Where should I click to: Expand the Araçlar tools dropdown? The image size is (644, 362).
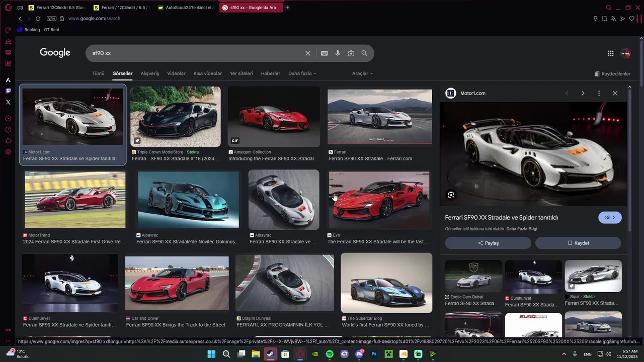click(362, 73)
